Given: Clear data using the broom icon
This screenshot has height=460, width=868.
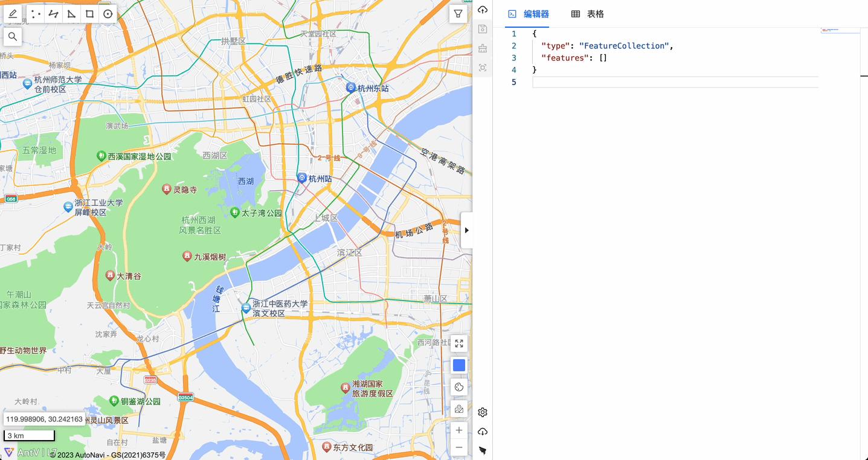Looking at the screenshot, I should tap(482, 48).
